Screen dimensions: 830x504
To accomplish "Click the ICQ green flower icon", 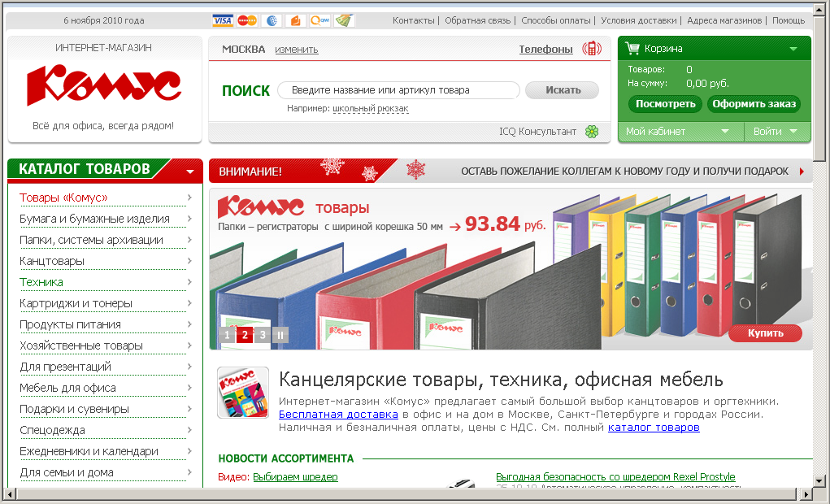I will pyautogui.click(x=592, y=132).
